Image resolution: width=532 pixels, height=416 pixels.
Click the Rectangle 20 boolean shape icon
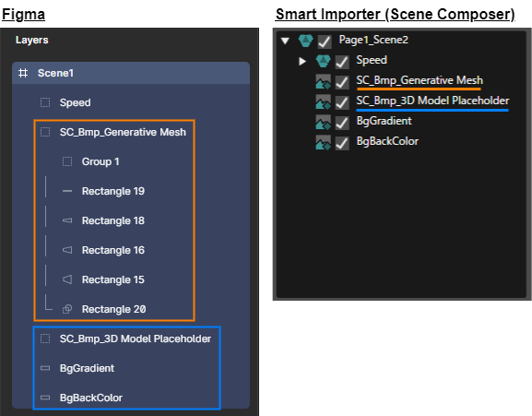coord(67,309)
